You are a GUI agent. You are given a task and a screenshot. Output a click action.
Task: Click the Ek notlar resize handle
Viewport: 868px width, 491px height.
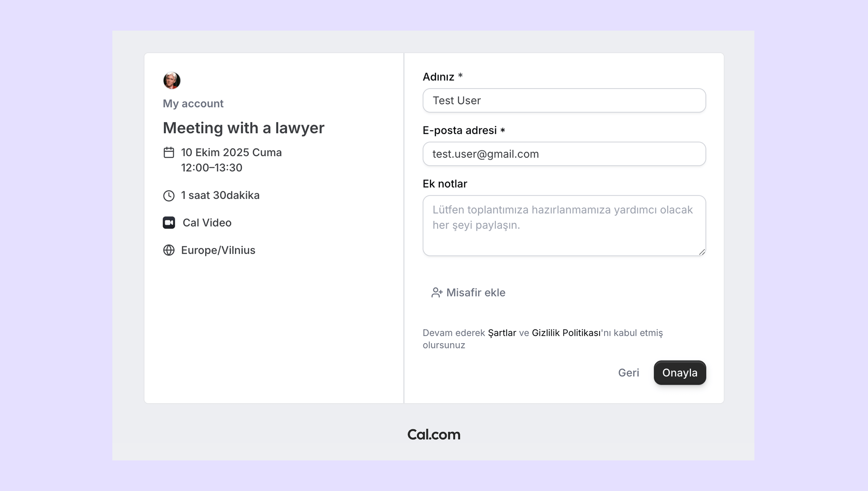tap(702, 252)
